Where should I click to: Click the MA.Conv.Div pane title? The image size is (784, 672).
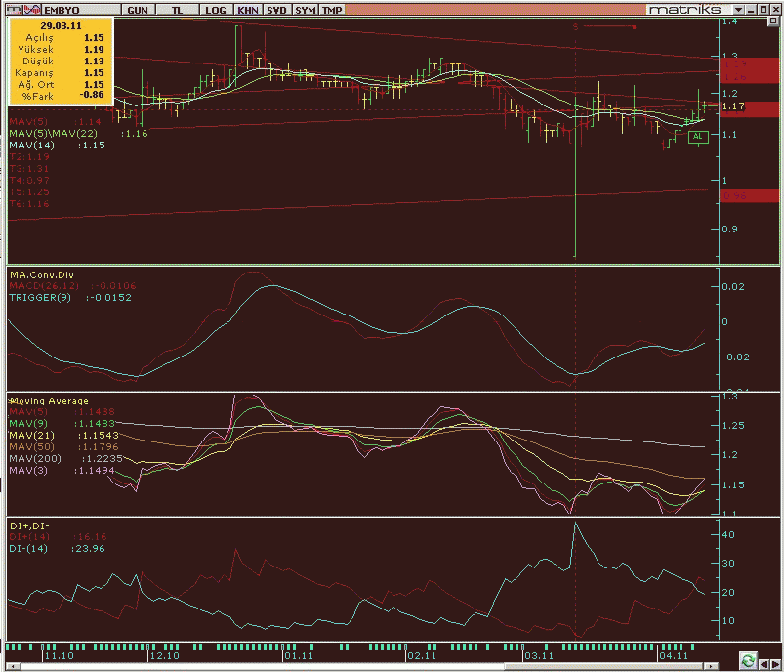click(x=42, y=274)
